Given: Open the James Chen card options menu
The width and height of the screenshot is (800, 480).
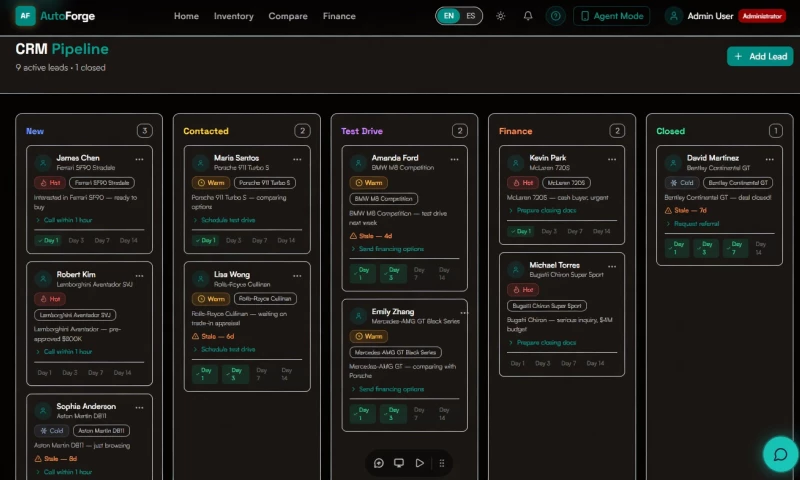Looking at the screenshot, I should (139, 159).
